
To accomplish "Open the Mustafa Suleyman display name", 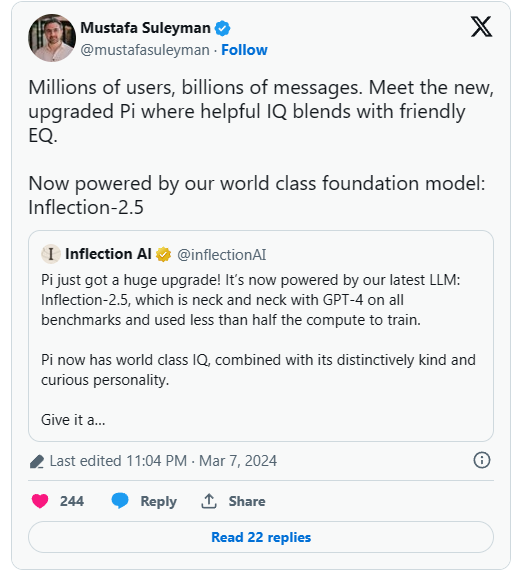I will tap(145, 28).
